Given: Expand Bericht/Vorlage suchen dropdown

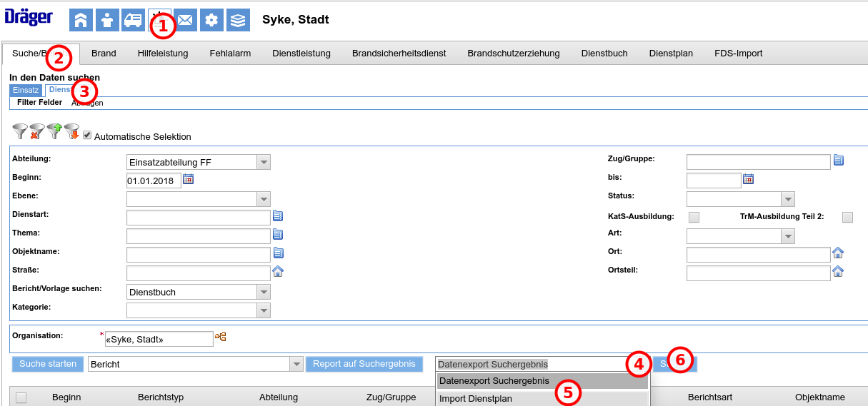Looking at the screenshot, I should click(x=264, y=292).
